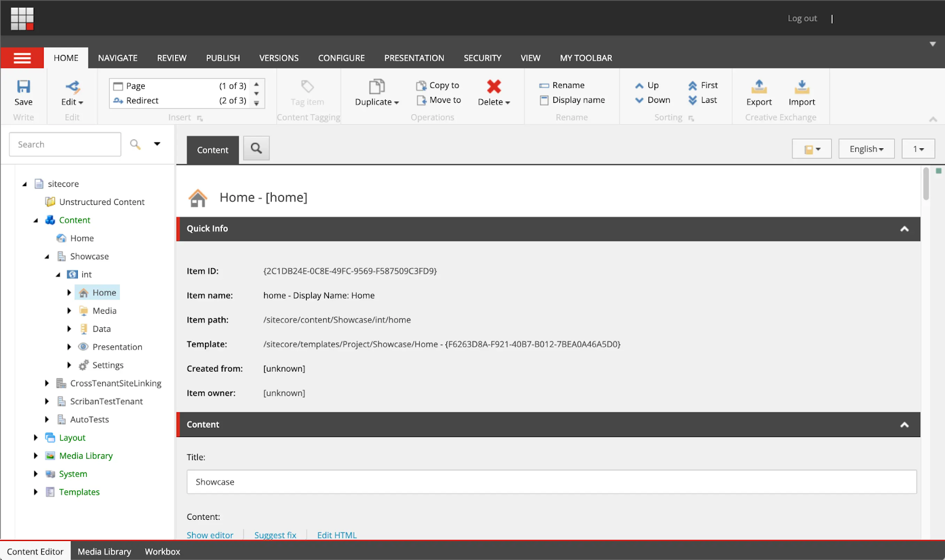
Task: Click the Import package icon
Action: click(x=801, y=87)
